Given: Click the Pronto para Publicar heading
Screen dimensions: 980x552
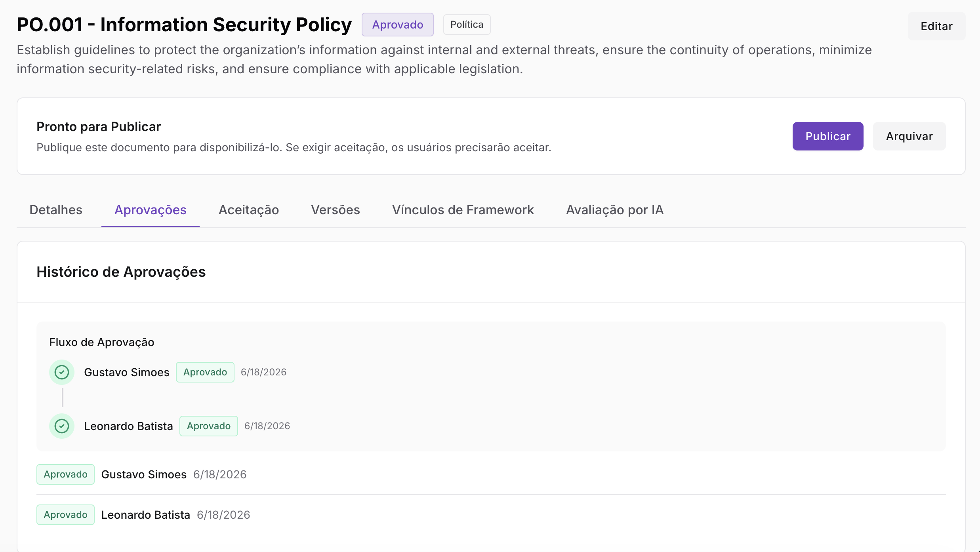Looking at the screenshot, I should (x=99, y=127).
